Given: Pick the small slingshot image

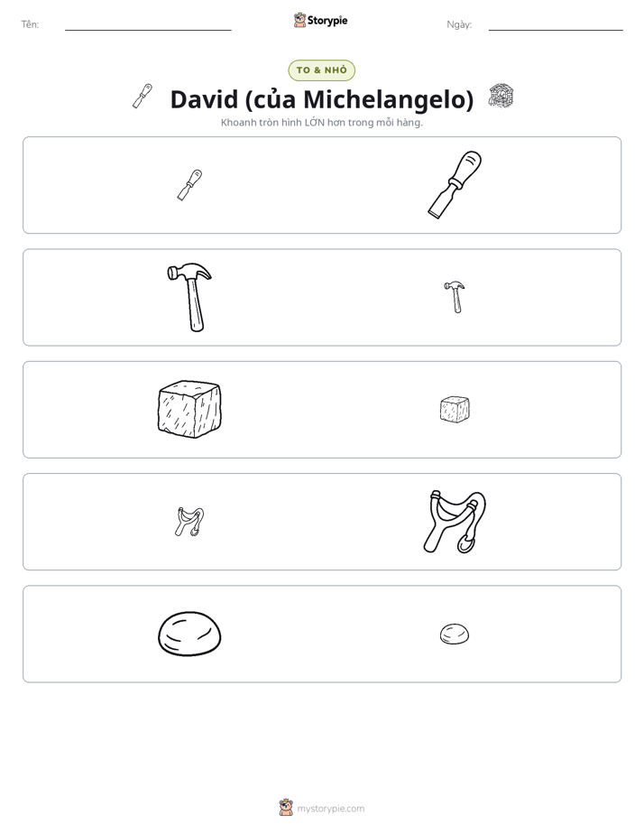Looking at the screenshot, I should point(189,522).
